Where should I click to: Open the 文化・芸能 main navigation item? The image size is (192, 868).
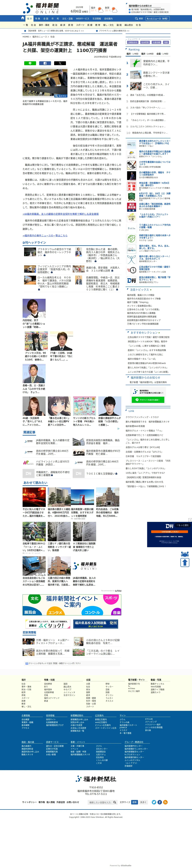click(x=67, y=19)
